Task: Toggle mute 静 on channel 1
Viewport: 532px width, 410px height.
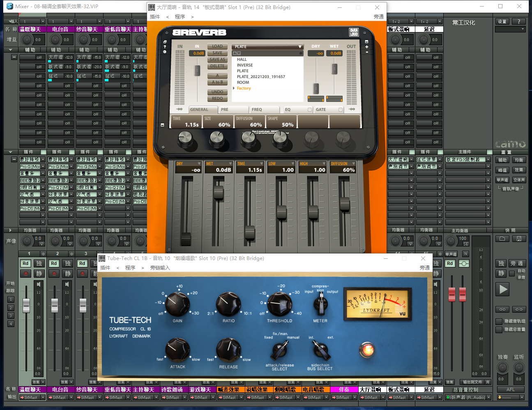Action: click(x=39, y=274)
